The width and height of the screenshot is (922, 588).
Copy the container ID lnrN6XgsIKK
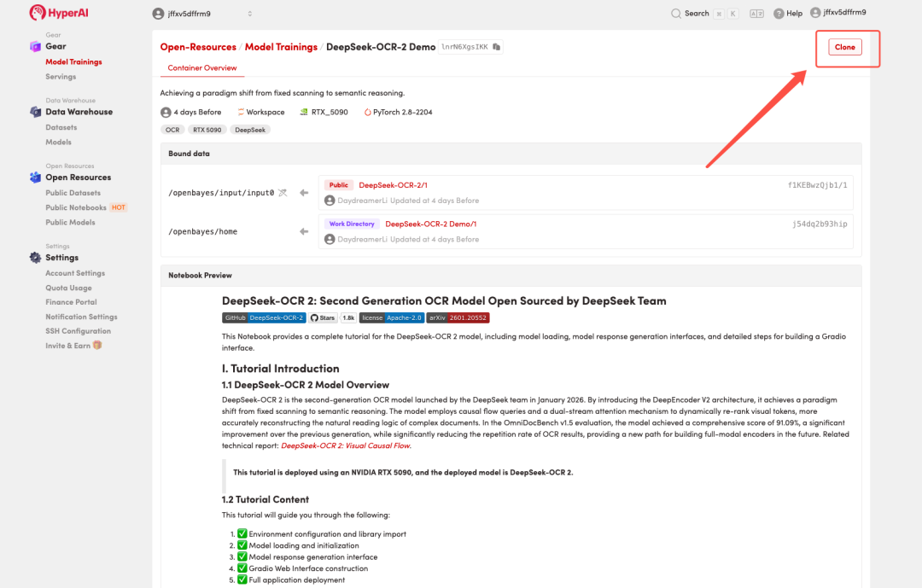[497, 47]
